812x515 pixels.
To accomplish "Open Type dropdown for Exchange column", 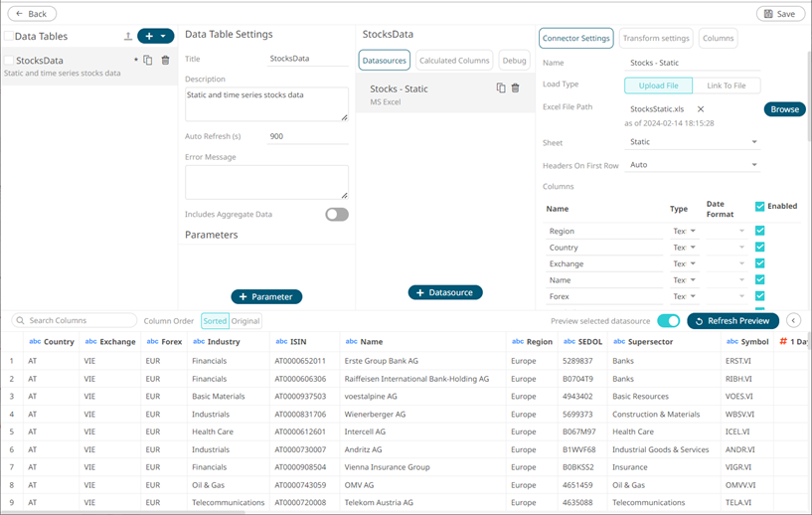I will click(x=685, y=263).
